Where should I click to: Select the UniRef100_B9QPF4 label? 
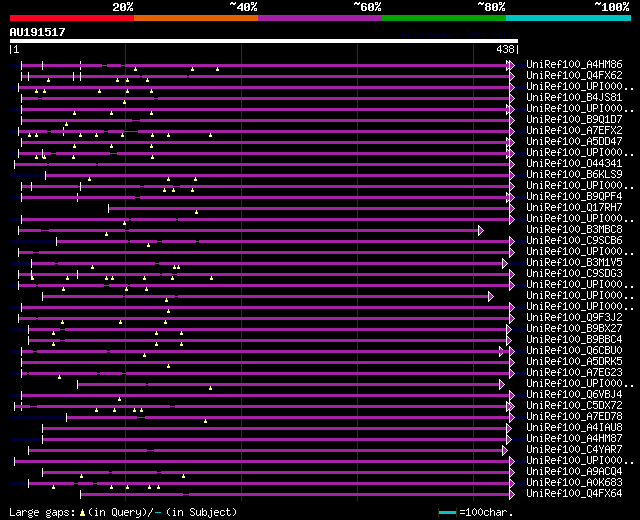point(574,197)
